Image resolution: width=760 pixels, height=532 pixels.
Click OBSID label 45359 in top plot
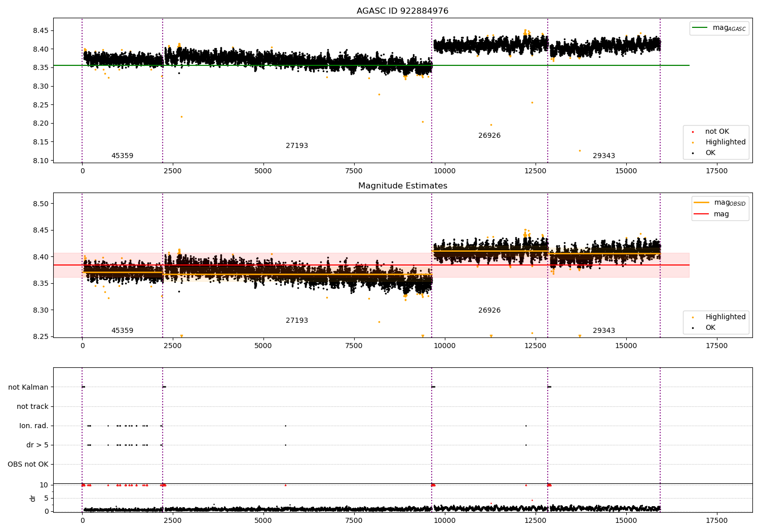122,156
